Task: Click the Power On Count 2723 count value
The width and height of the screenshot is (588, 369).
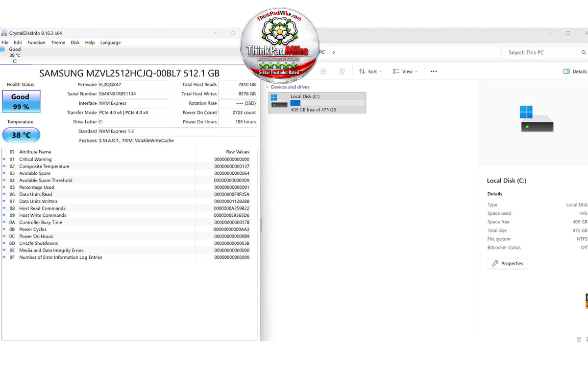Action: (238, 113)
